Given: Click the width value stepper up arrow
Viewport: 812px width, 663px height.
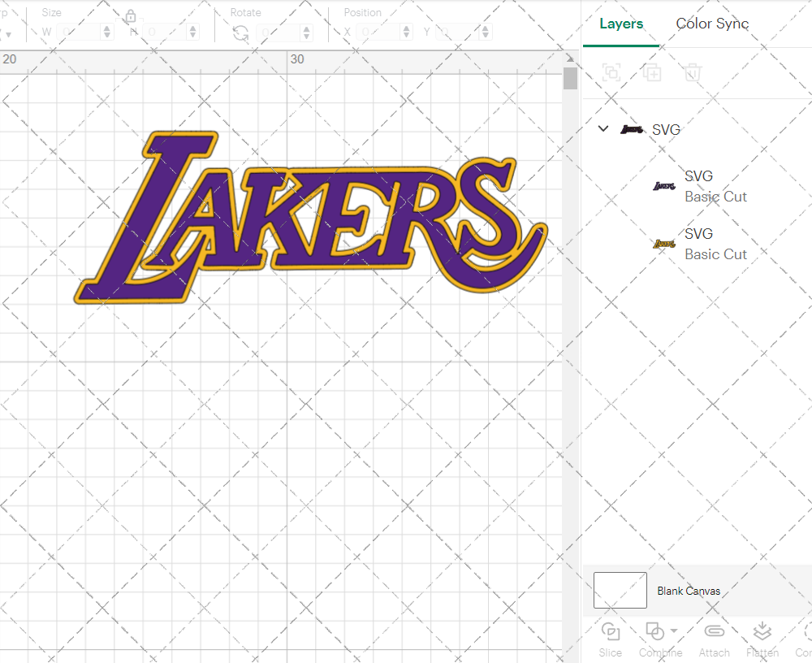Looking at the screenshot, I should [x=106, y=27].
